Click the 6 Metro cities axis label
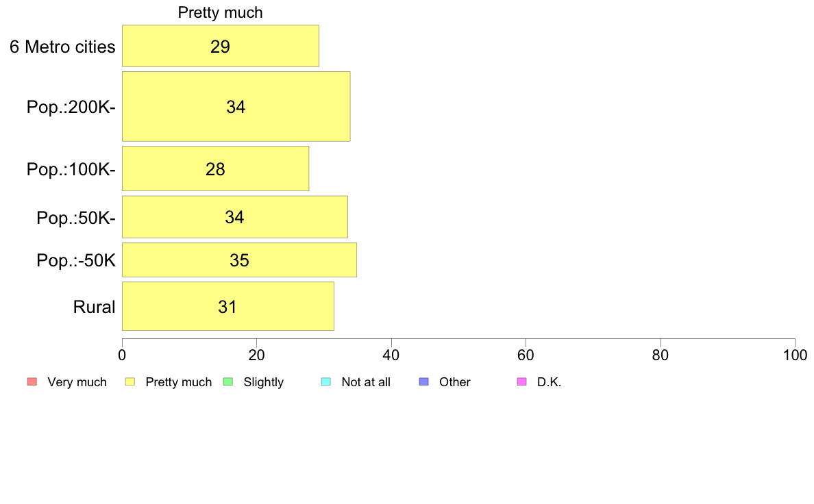 (x=62, y=47)
